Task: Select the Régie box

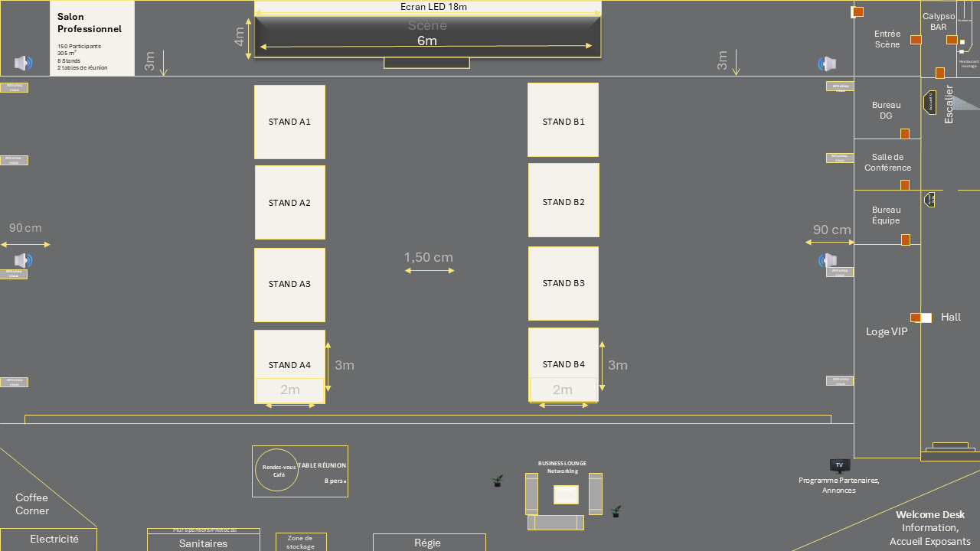Action: tap(429, 543)
